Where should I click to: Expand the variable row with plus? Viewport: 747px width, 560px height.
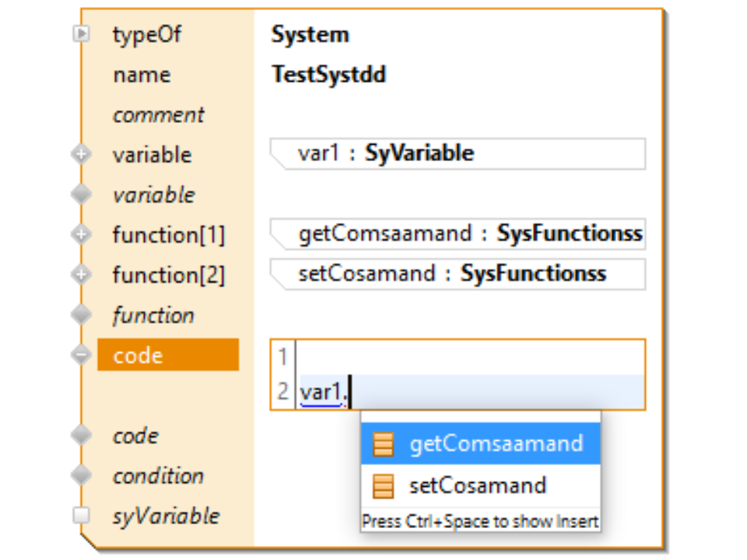click(x=82, y=154)
